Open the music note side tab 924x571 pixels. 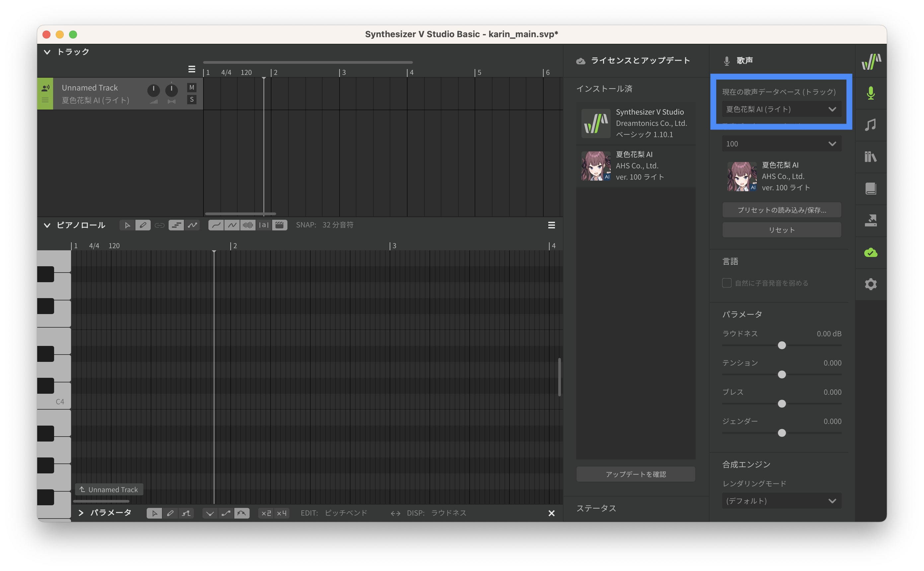pyautogui.click(x=871, y=125)
